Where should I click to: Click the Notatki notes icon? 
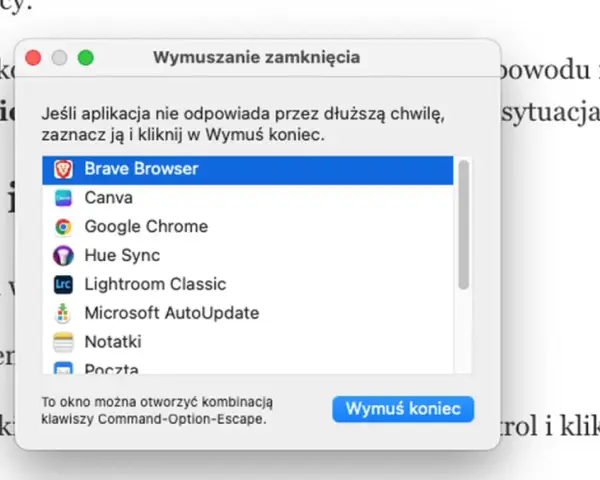[63, 342]
